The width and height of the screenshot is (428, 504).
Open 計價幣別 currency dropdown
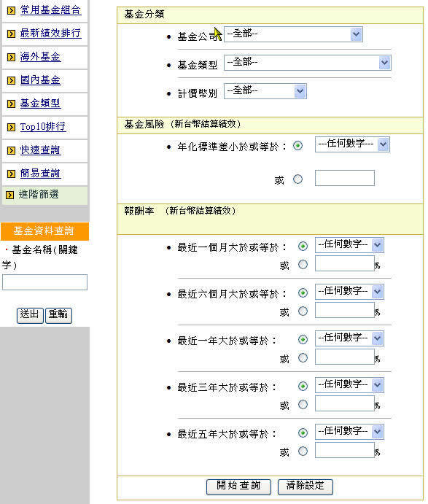click(265, 91)
